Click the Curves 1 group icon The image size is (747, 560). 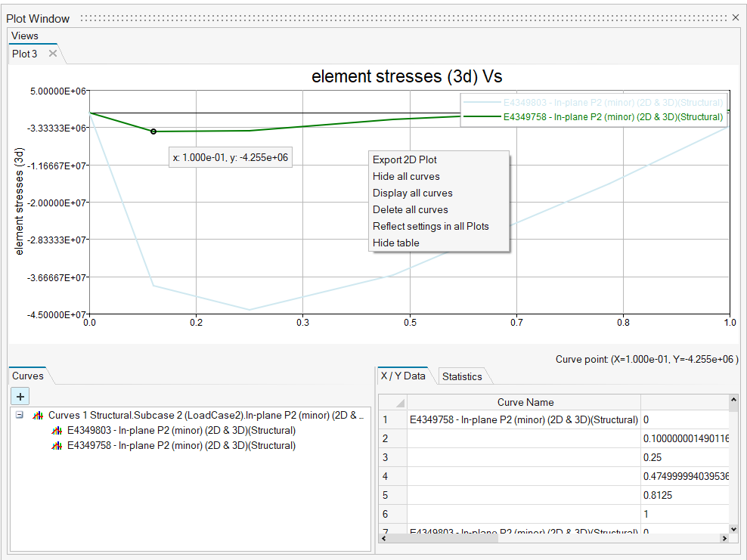pos(38,416)
